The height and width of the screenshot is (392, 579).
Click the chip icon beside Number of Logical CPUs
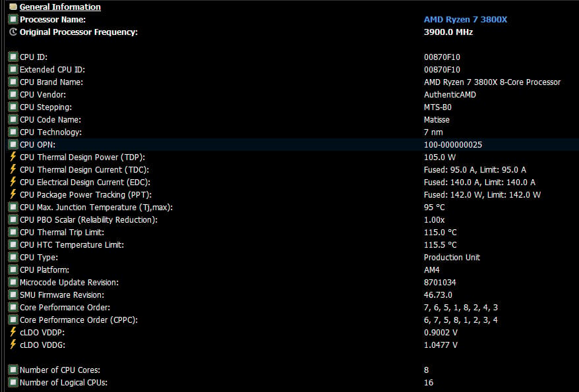pyautogui.click(x=13, y=382)
